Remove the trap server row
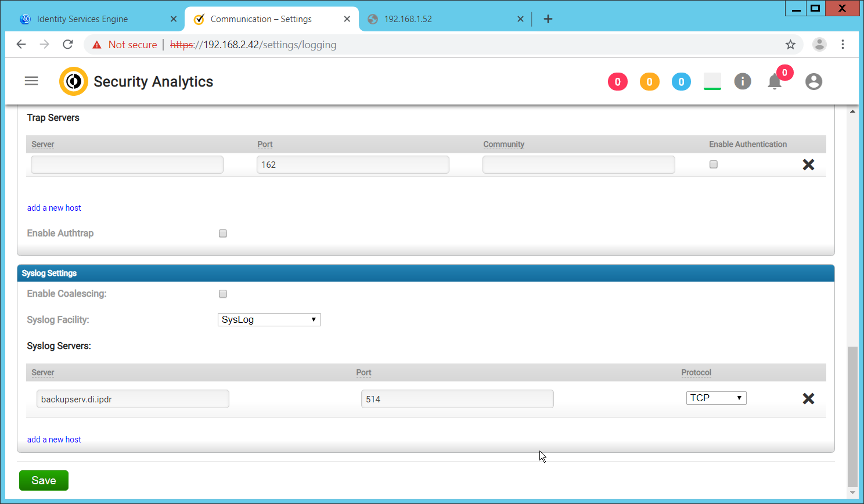864x504 pixels. pos(808,165)
